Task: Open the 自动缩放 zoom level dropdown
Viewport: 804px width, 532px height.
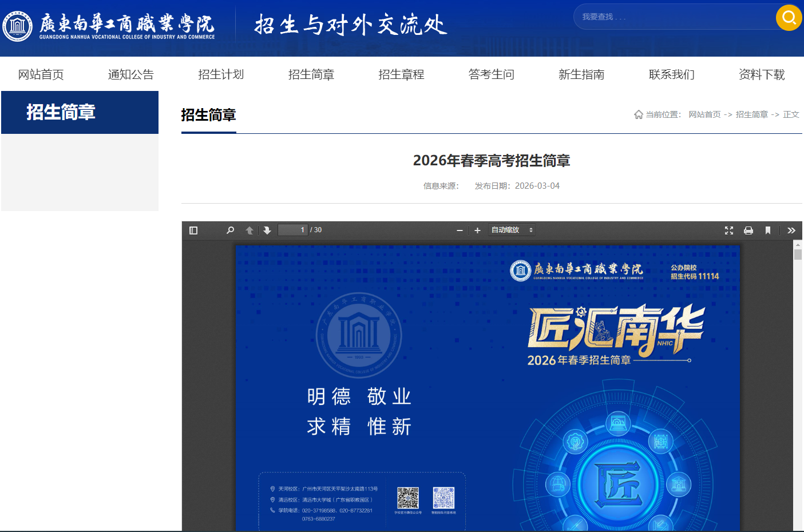Action: (x=510, y=229)
